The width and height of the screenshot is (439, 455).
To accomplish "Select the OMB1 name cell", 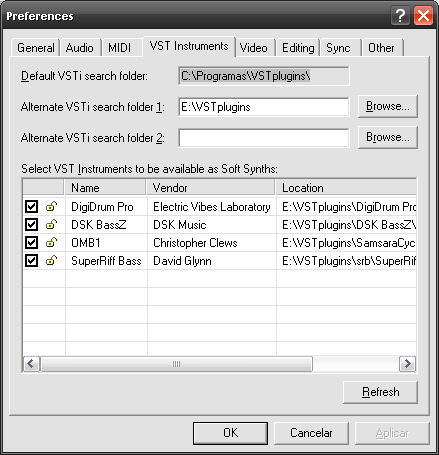I will tap(106, 243).
